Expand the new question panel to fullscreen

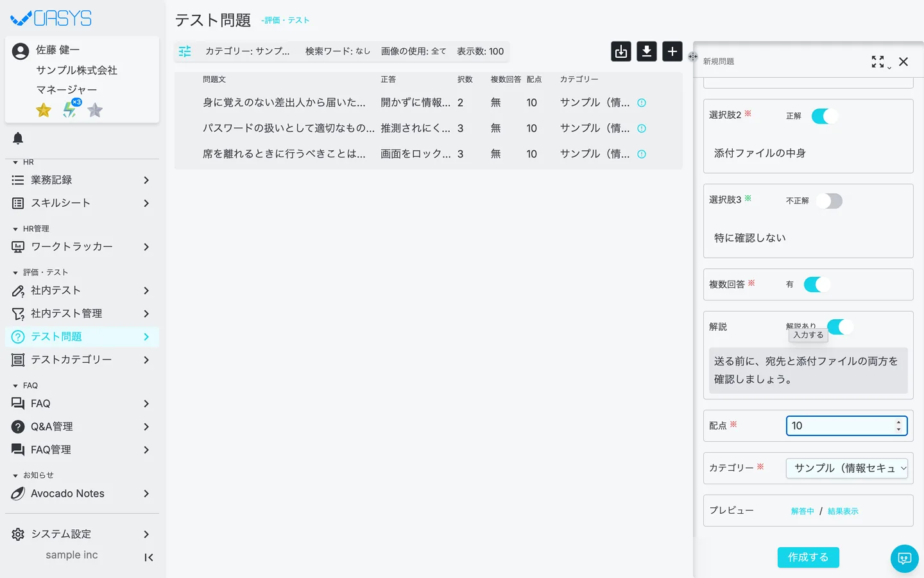click(878, 62)
